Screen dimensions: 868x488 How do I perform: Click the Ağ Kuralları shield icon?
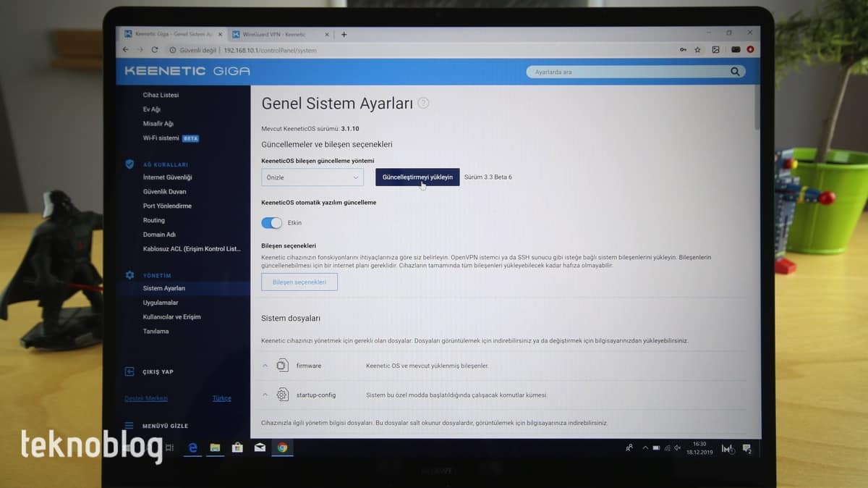click(129, 164)
